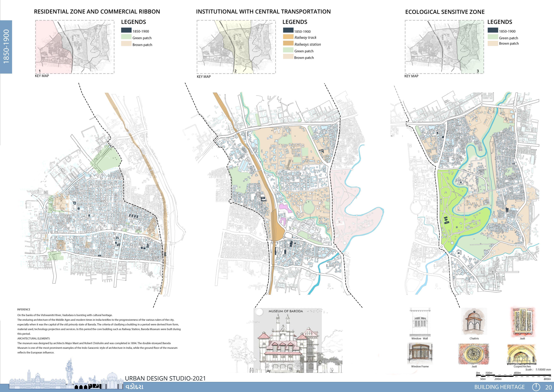
Task: Click the Cusped Arches illustration
Action: [x=522, y=354]
